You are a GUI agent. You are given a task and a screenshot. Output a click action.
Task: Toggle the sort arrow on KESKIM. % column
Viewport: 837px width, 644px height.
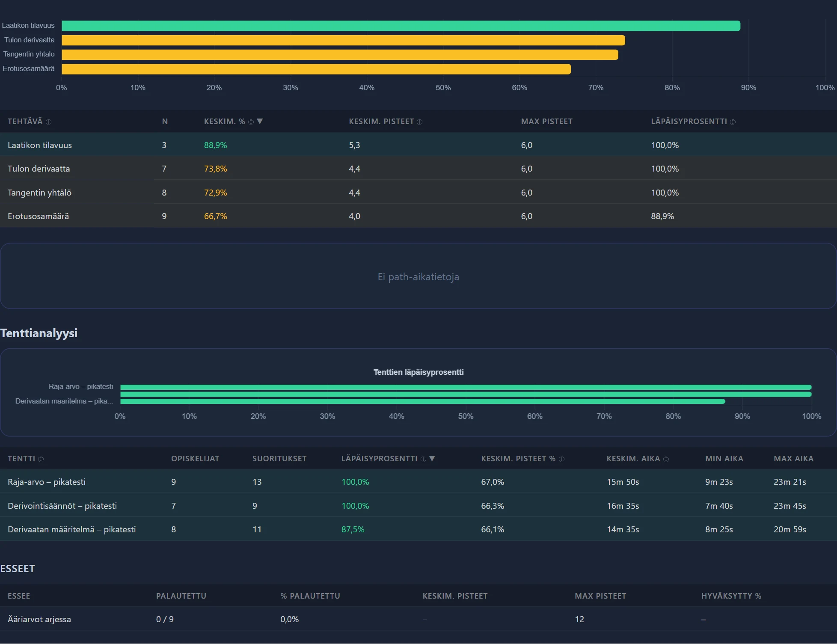click(260, 122)
